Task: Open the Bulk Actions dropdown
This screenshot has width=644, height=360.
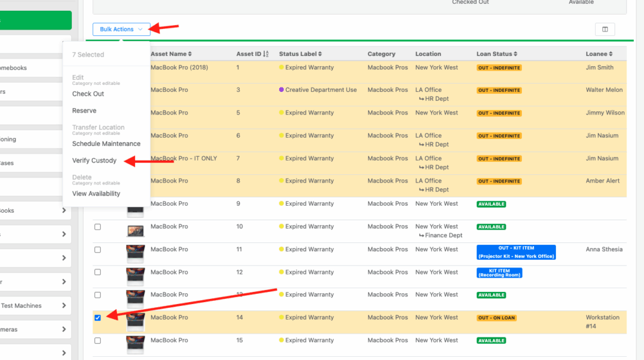Action: coord(121,29)
